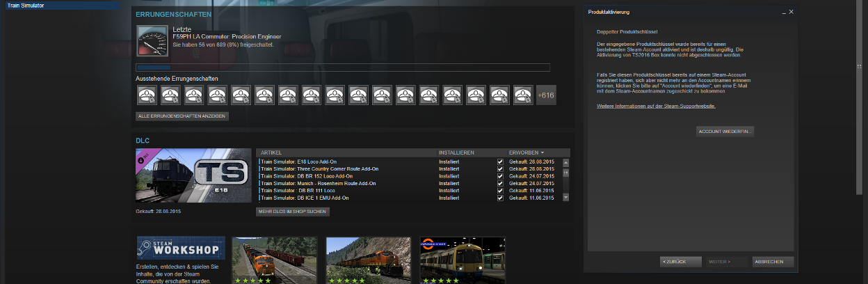This screenshot has height=284, width=868.
Task: Open workshop item with locomotive on mountainside
Action: pyautogui.click(x=369, y=260)
